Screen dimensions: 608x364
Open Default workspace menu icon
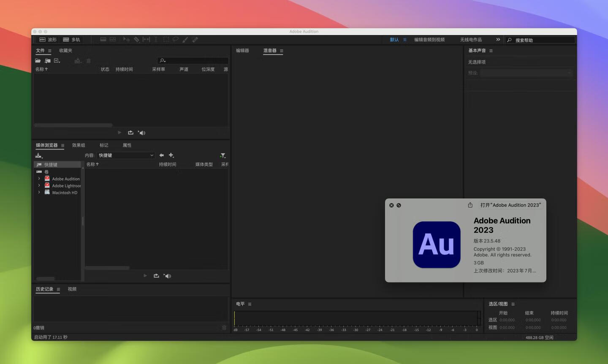[405, 40]
